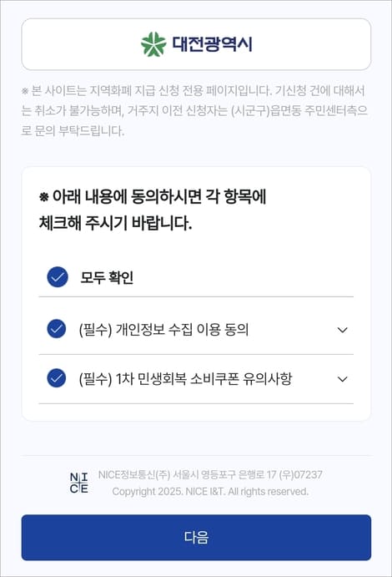The height and width of the screenshot is (577, 392).
Task: Click the 지역화폐 지급 신청 notice paragraph
Action: pos(194,110)
